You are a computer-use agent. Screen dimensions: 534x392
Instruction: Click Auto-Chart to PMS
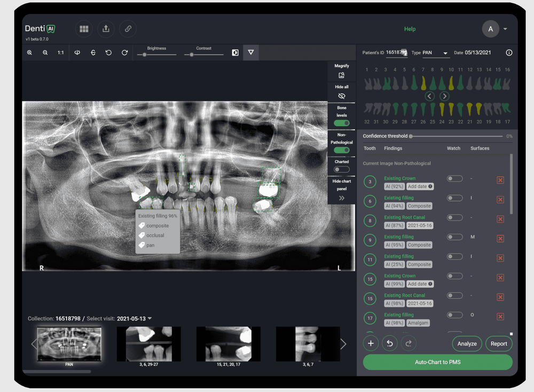click(x=438, y=362)
